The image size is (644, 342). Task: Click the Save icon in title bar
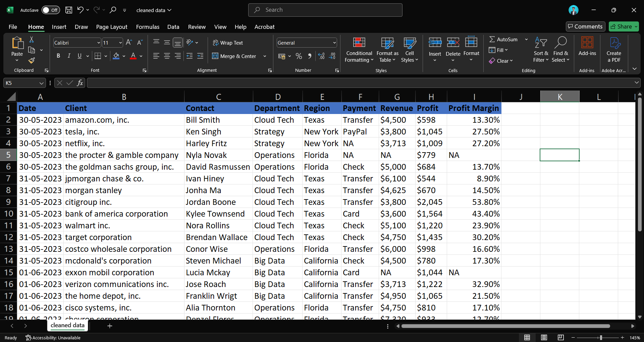coord(69,10)
